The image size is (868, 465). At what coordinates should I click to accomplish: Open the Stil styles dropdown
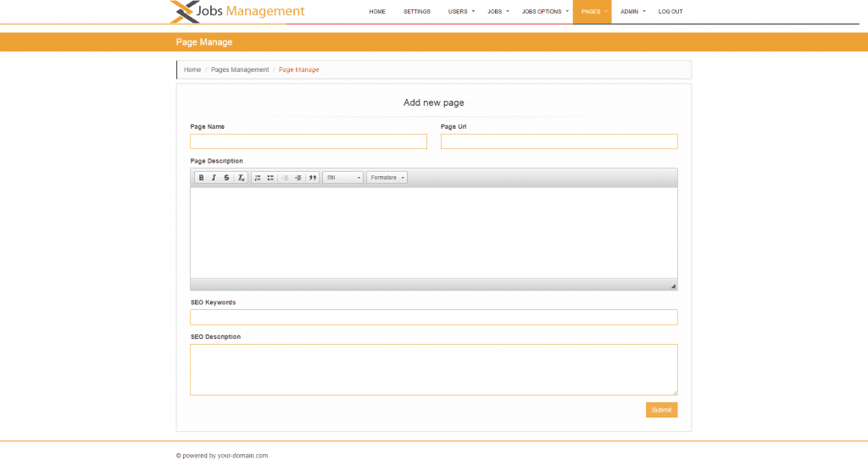pyautogui.click(x=342, y=178)
